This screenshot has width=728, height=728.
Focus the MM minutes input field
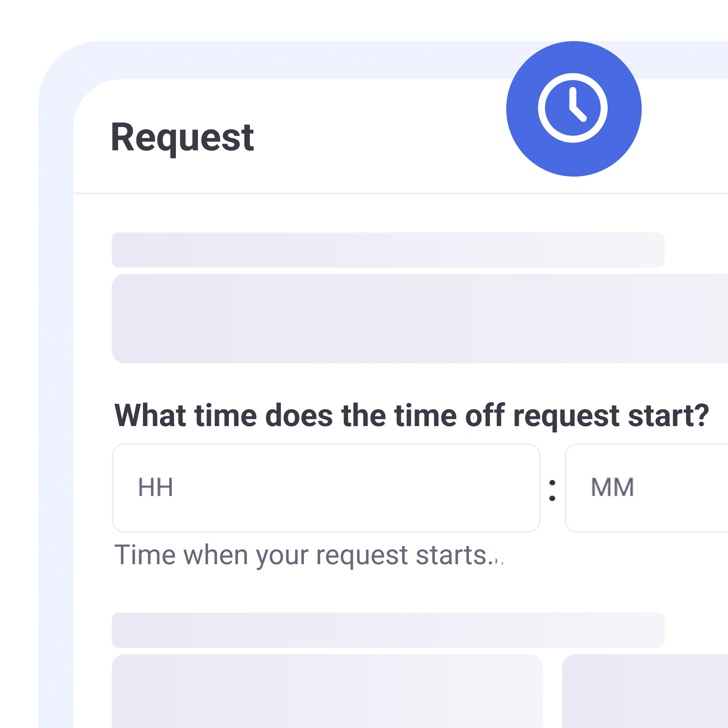pyautogui.click(x=646, y=488)
